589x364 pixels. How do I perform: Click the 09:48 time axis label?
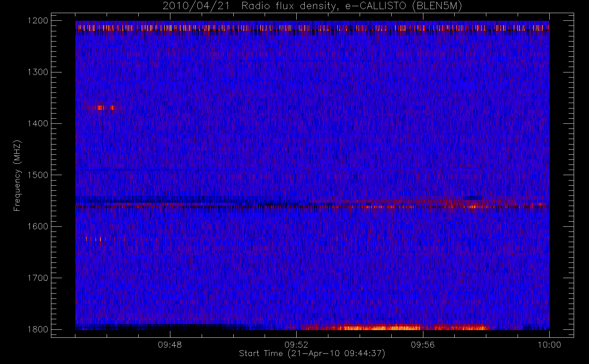click(x=170, y=345)
